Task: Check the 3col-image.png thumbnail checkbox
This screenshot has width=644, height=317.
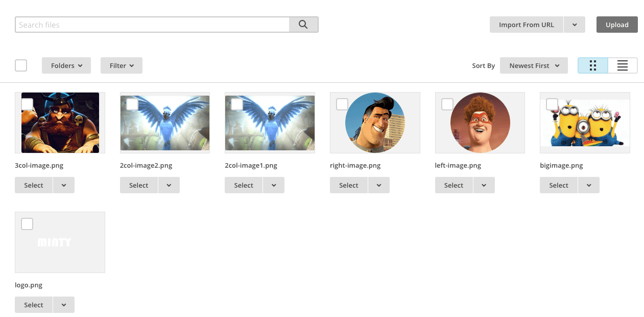Action: pos(27,104)
